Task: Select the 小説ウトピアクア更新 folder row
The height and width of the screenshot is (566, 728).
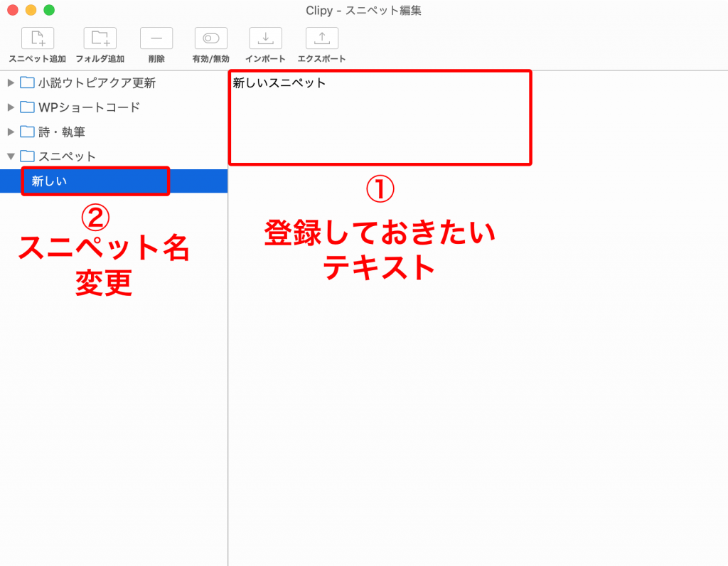Action: coord(114,82)
